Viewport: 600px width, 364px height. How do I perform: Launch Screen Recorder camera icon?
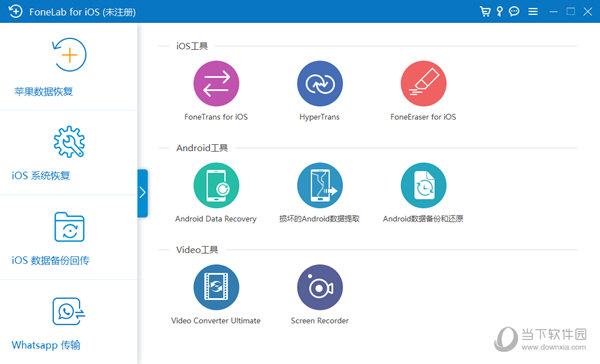pos(320,287)
